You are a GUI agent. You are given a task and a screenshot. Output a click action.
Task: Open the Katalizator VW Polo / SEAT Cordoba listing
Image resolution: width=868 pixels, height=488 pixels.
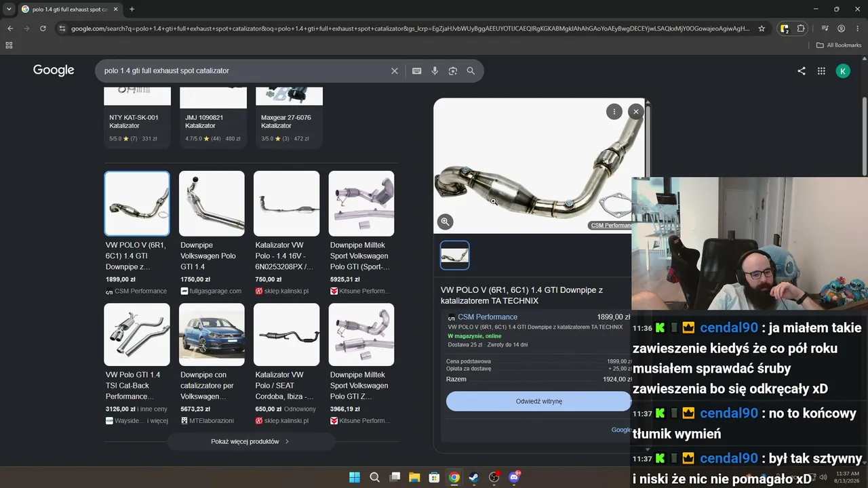(286, 364)
